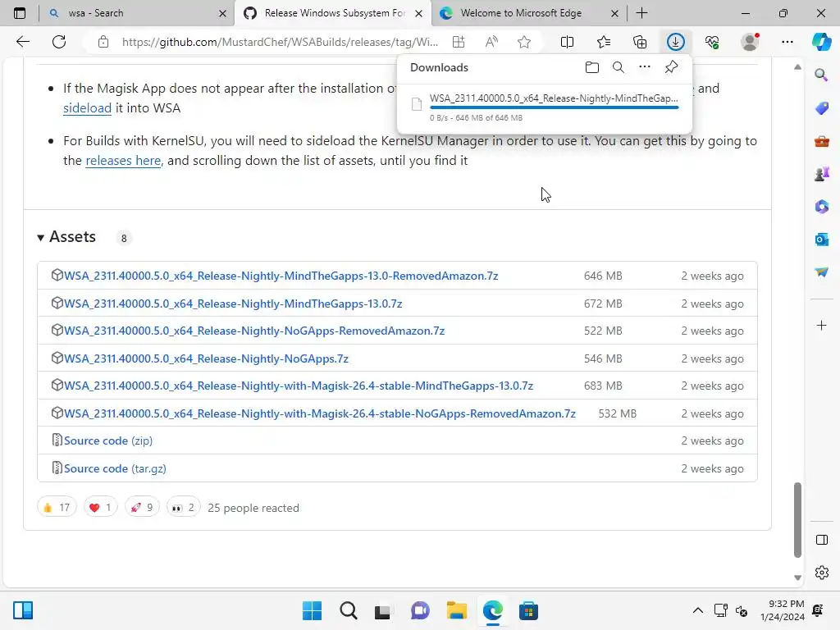Download Release-Nightly-MindTheGapps-13.0.7z asset

click(233, 304)
